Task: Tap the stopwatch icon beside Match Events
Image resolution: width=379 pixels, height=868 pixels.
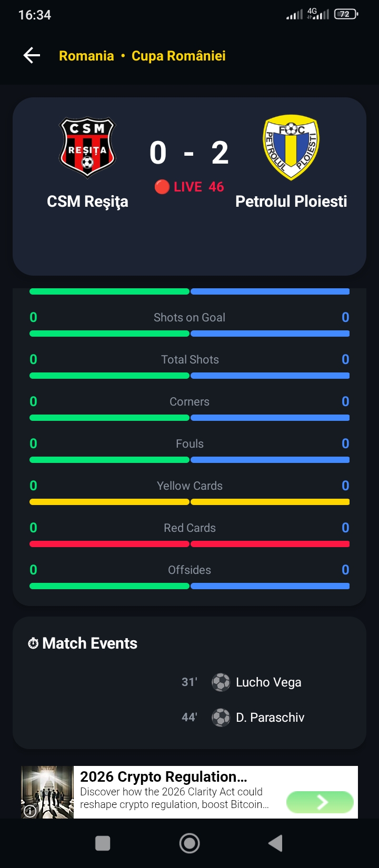Action: point(33,643)
